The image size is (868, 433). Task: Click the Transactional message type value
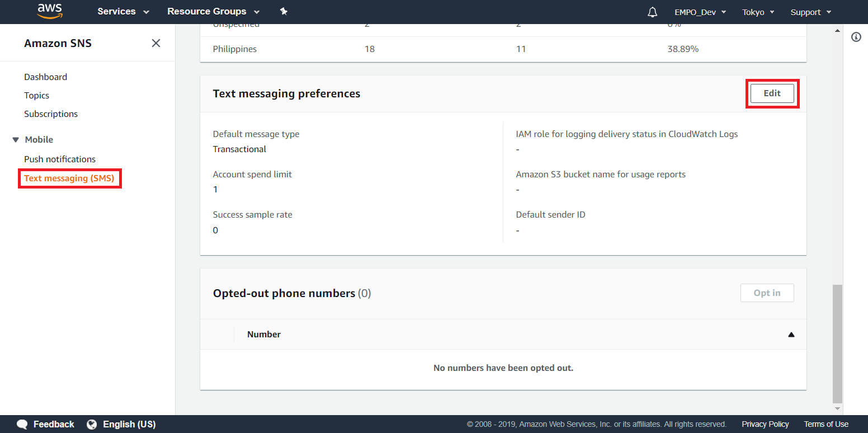click(x=239, y=149)
